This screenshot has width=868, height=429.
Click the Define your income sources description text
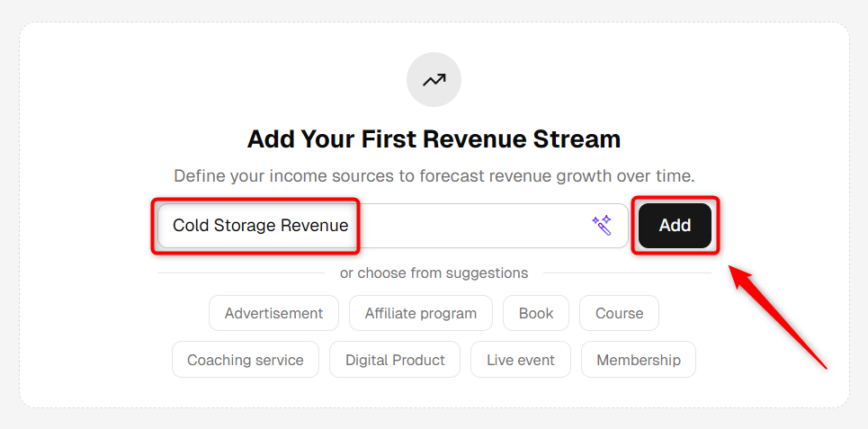(434, 176)
